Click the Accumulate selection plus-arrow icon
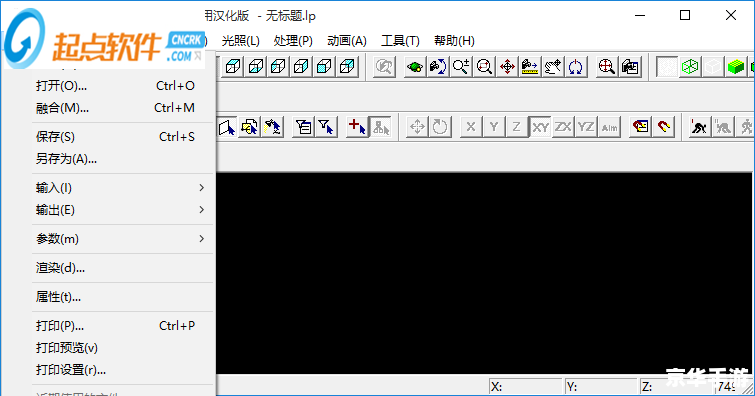This screenshot has width=755, height=396. [357, 127]
